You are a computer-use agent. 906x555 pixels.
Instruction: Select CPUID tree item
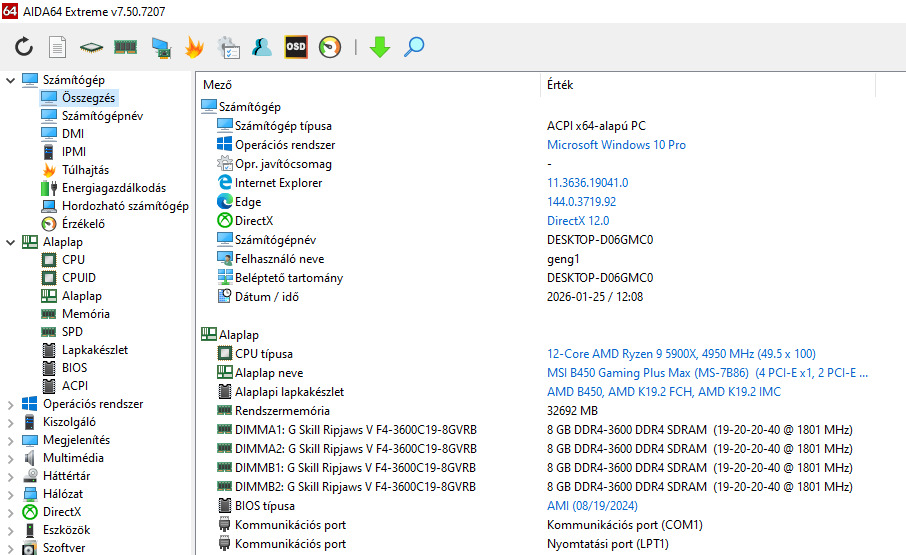79,278
